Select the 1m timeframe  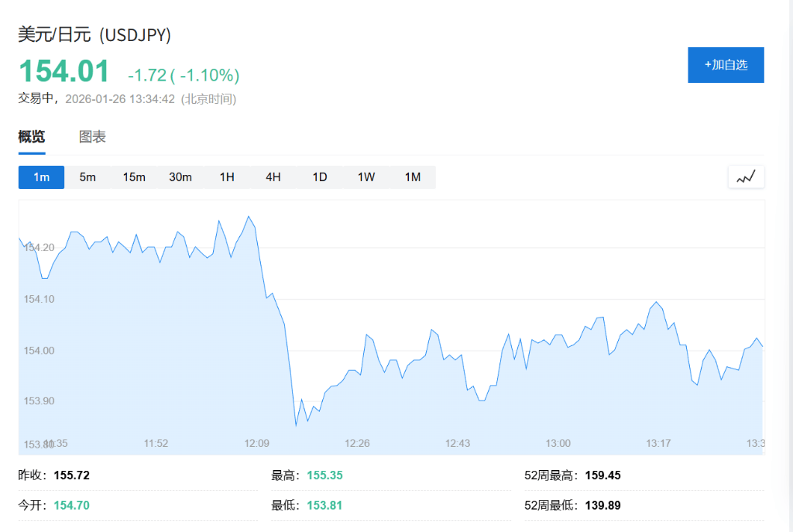(41, 177)
